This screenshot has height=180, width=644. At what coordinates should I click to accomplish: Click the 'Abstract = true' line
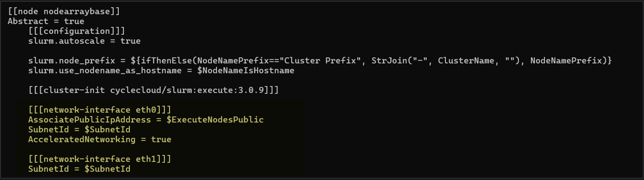coord(46,21)
